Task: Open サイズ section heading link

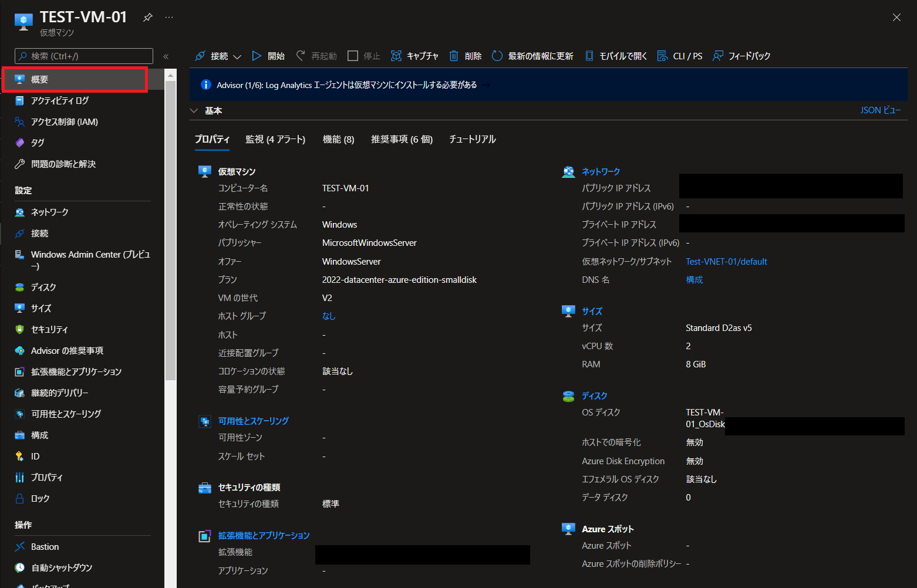Action: 592,312
